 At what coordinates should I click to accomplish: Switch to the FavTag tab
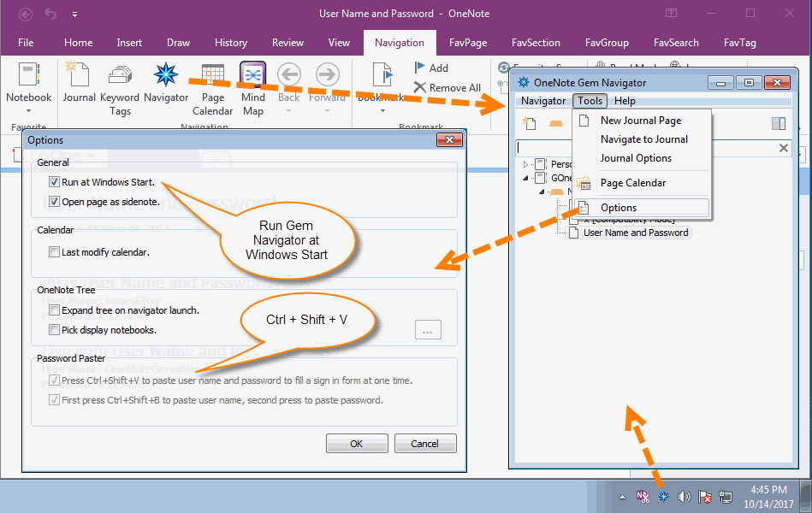(x=740, y=43)
